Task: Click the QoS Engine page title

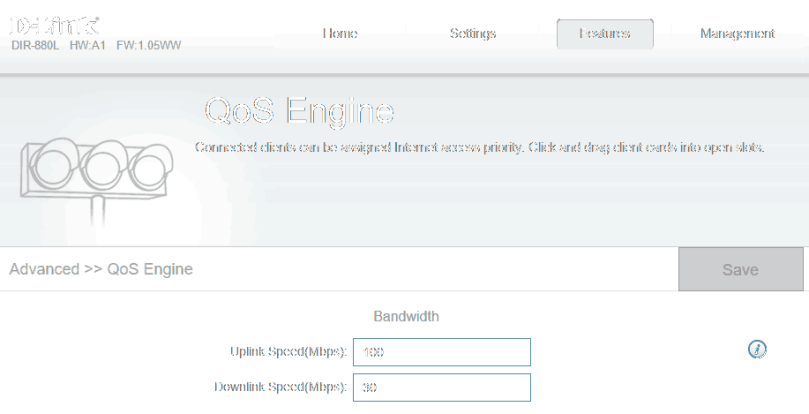Action: [x=299, y=110]
